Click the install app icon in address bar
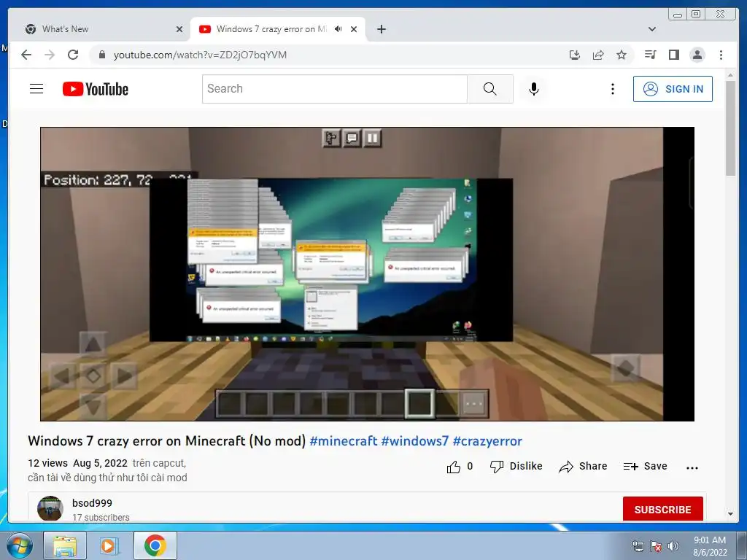Screen dimensions: 747x560 click(575, 55)
